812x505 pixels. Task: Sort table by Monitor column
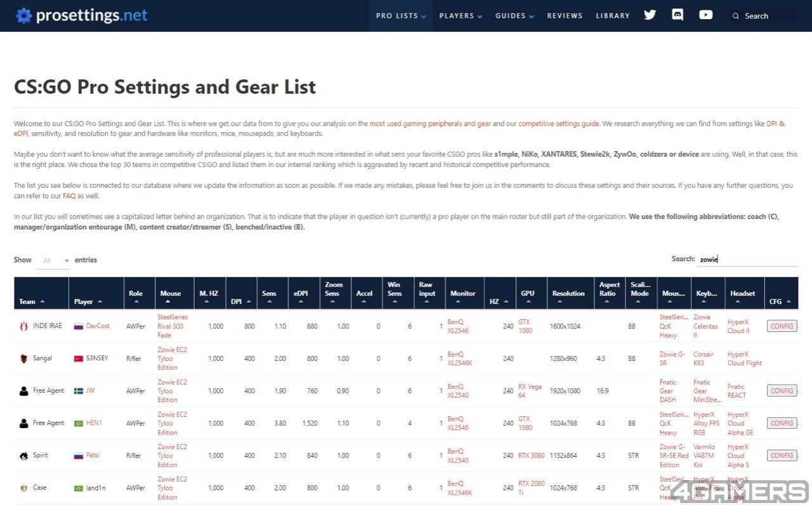[x=463, y=294]
